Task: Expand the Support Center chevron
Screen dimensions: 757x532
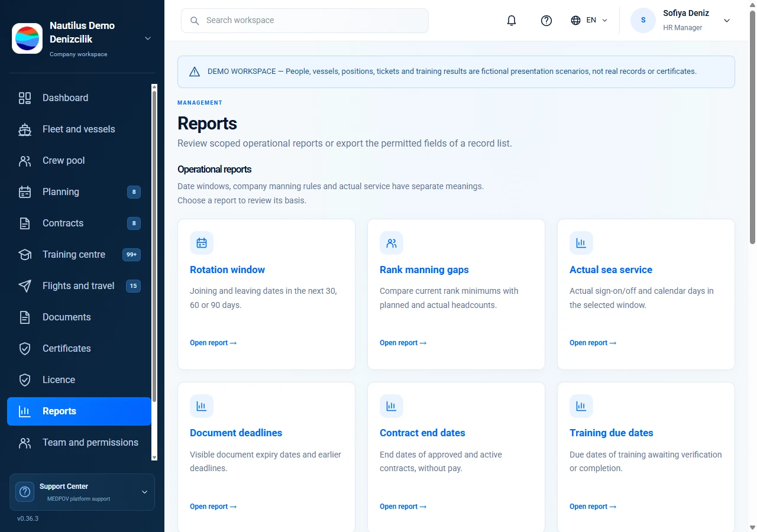Action: [144, 492]
